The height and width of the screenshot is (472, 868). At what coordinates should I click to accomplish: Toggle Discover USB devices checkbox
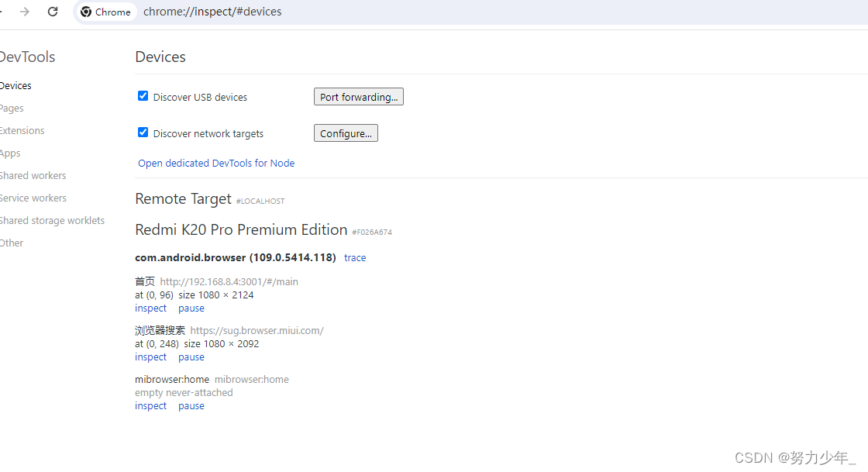pyautogui.click(x=143, y=96)
